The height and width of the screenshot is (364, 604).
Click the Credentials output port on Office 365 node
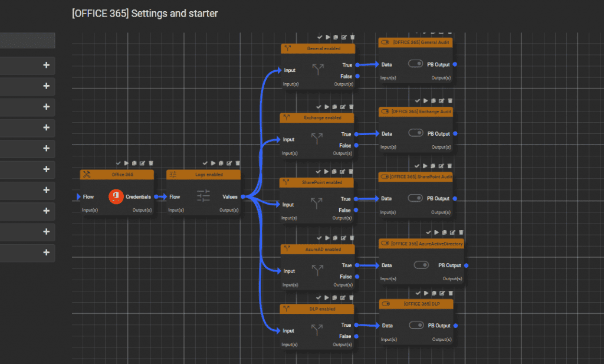point(156,197)
